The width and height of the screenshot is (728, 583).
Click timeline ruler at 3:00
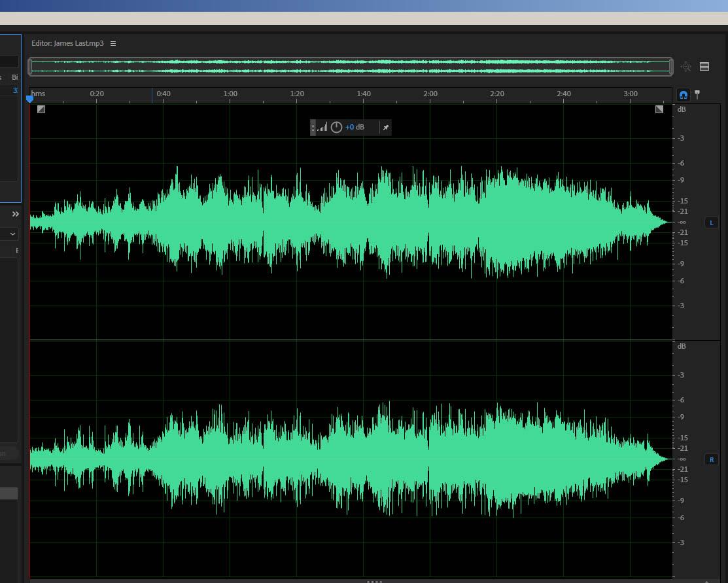(631, 94)
